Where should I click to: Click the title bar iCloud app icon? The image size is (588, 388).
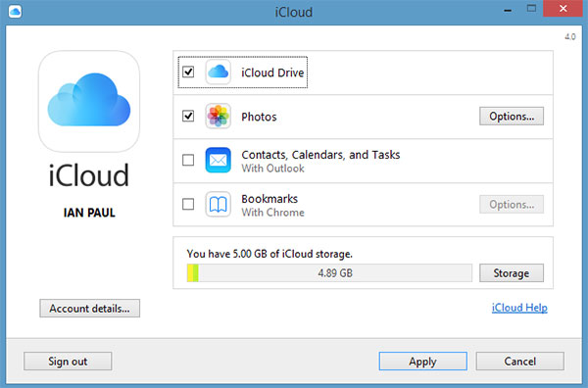tap(15, 11)
